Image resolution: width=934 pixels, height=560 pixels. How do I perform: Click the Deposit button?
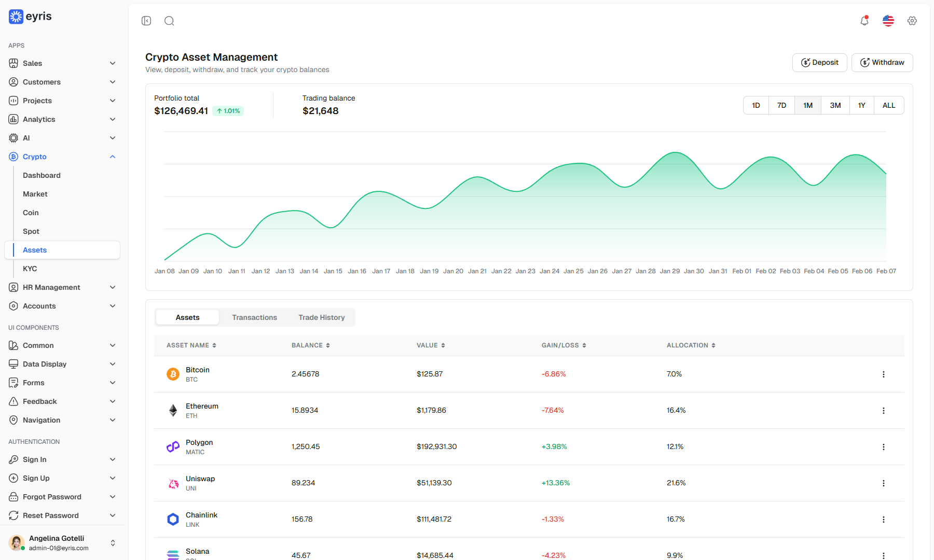(x=820, y=63)
